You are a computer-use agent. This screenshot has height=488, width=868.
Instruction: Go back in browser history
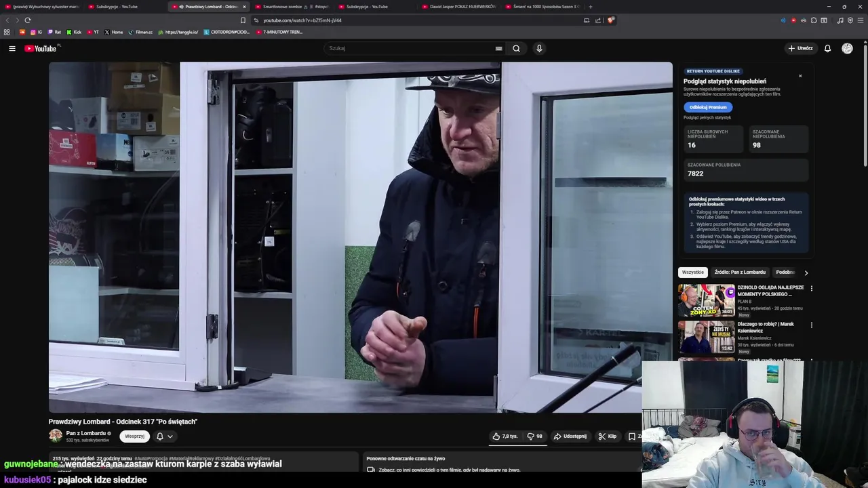tap(7, 20)
